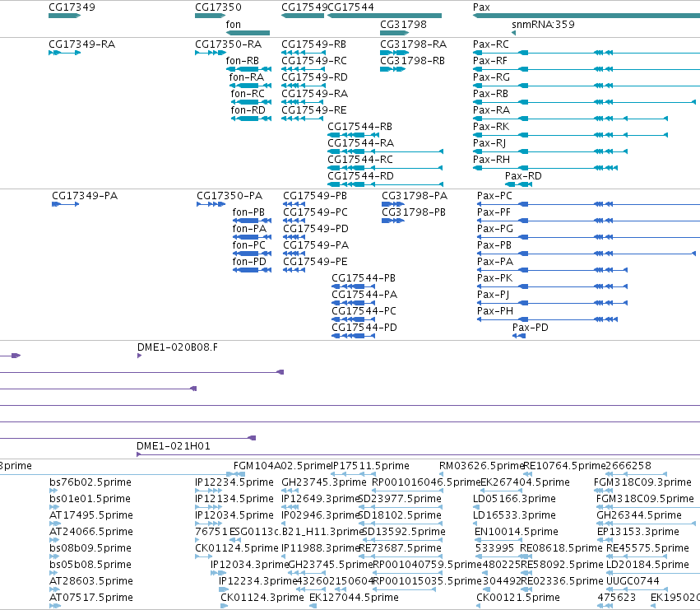Select transcript CG17549-RE label
Viewport: 700px width, 610px height.
click(314, 110)
